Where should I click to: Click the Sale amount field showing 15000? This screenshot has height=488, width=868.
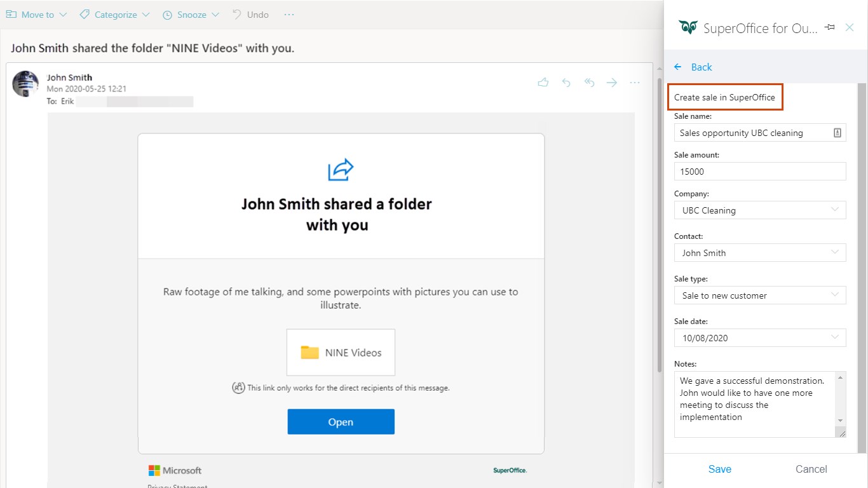(760, 172)
